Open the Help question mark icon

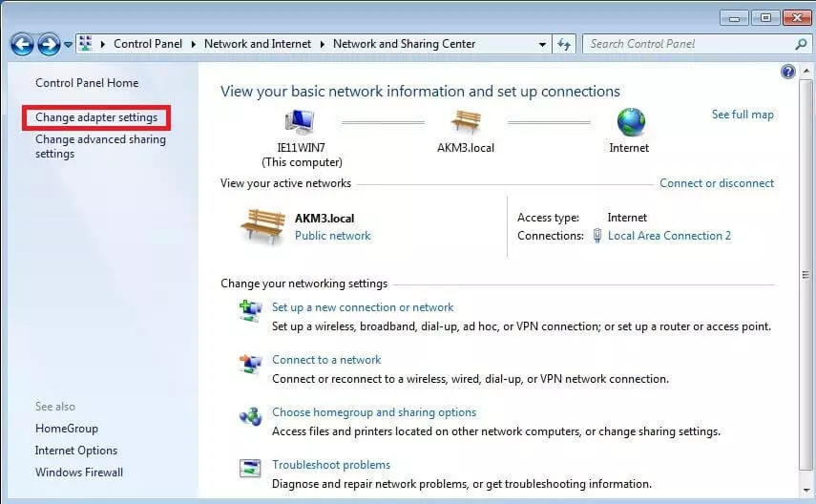pos(787,72)
